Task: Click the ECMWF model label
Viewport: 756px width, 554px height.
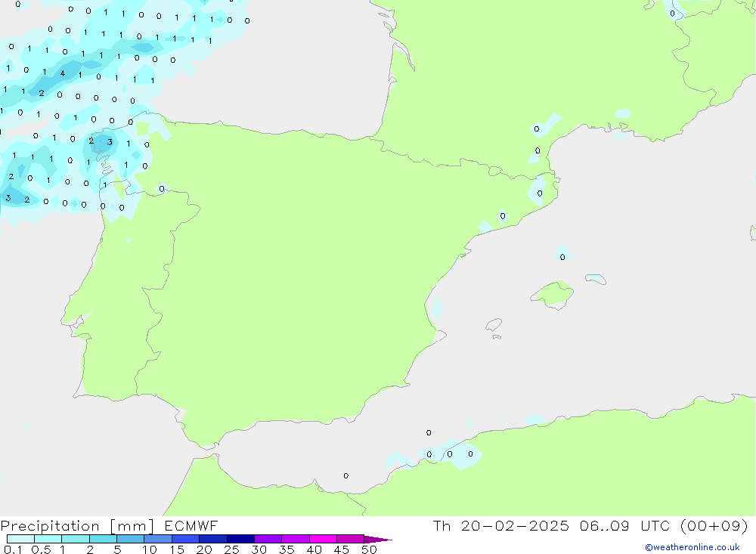Action: click(x=189, y=526)
